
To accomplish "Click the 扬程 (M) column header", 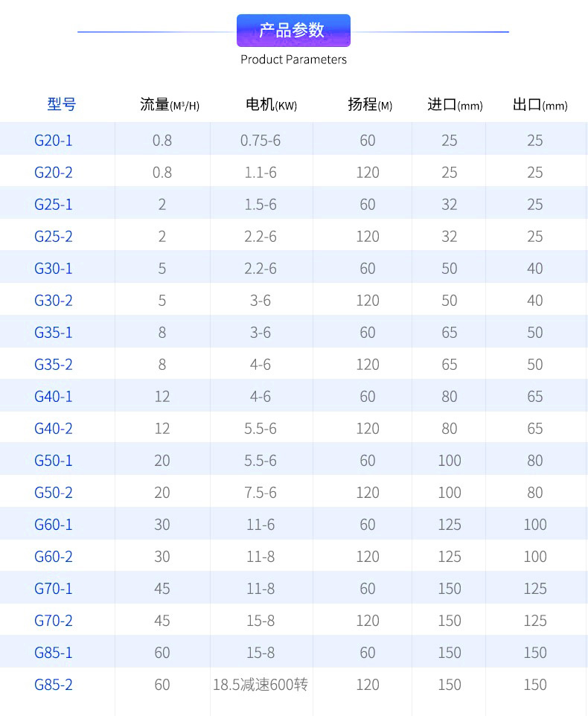I will coord(369,105).
